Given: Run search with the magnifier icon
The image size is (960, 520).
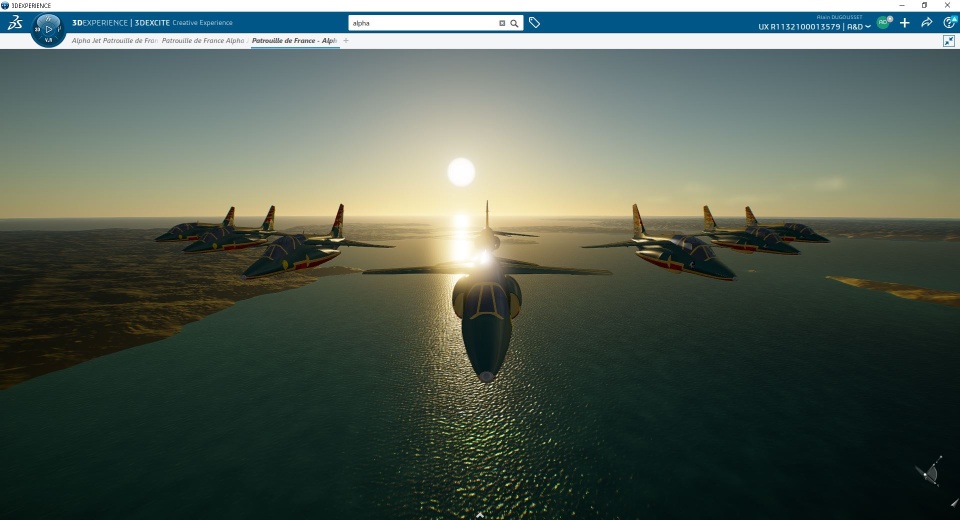Looking at the screenshot, I should (x=514, y=23).
